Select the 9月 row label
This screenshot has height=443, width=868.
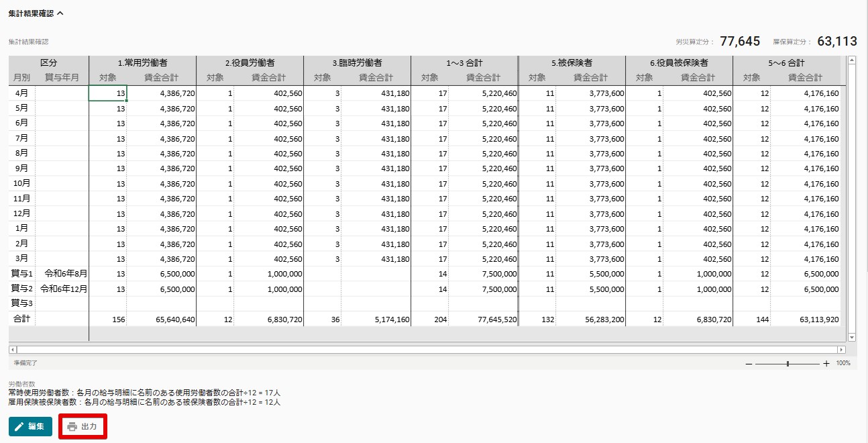pos(21,168)
